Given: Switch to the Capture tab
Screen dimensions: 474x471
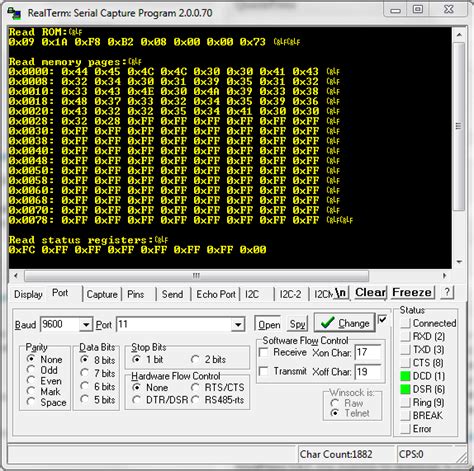Looking at the screenshot, I should [x=102, y=294].
